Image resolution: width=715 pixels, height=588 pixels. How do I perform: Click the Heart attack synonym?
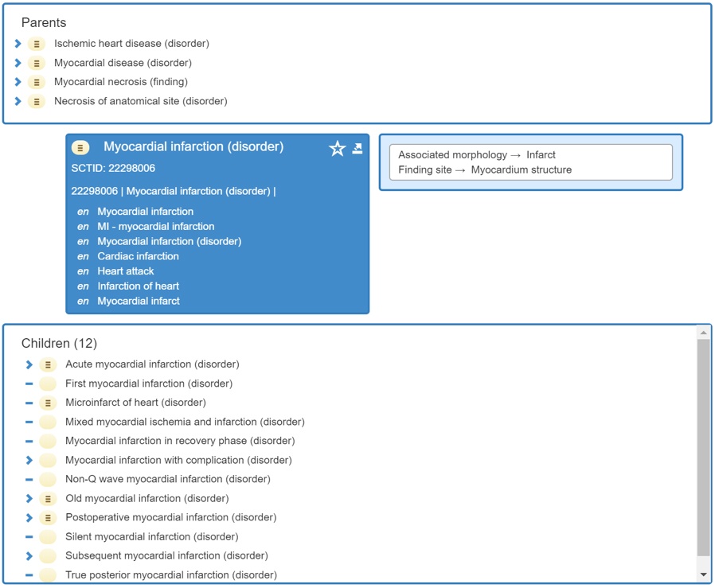125,271
